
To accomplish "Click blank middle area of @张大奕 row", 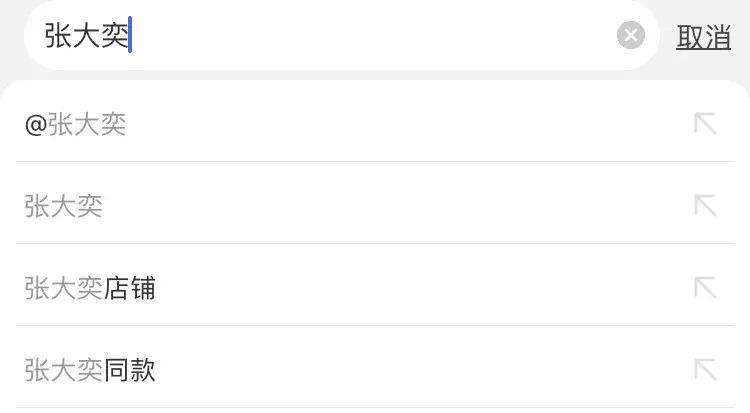I will tap(400, 125).
